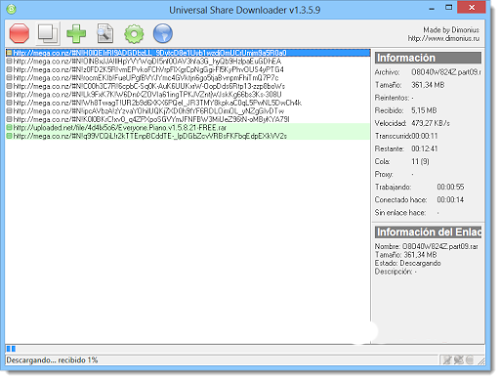Click the copy/windows icon in toolbar
The image size is (500, 380).
(x=48, y=33)
